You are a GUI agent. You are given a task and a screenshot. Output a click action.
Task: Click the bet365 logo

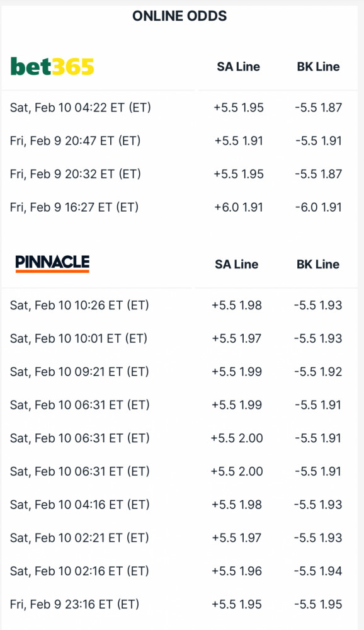coord(52,66)
